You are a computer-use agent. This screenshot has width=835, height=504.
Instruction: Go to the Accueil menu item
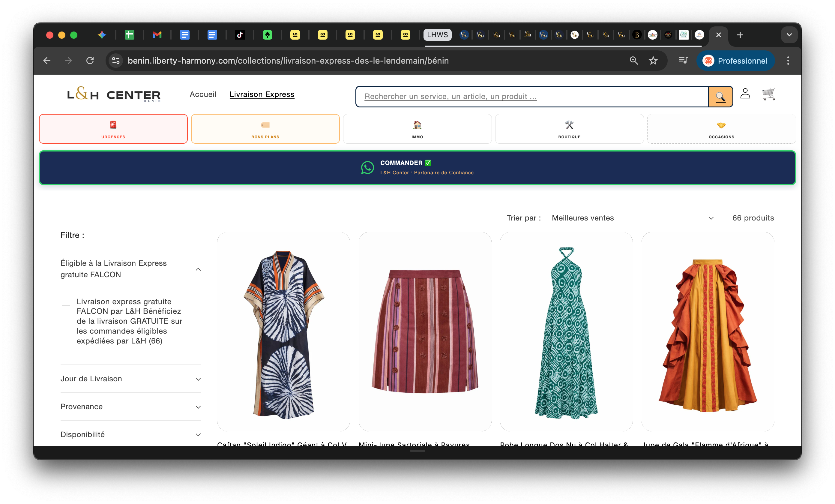click(203, 94)
